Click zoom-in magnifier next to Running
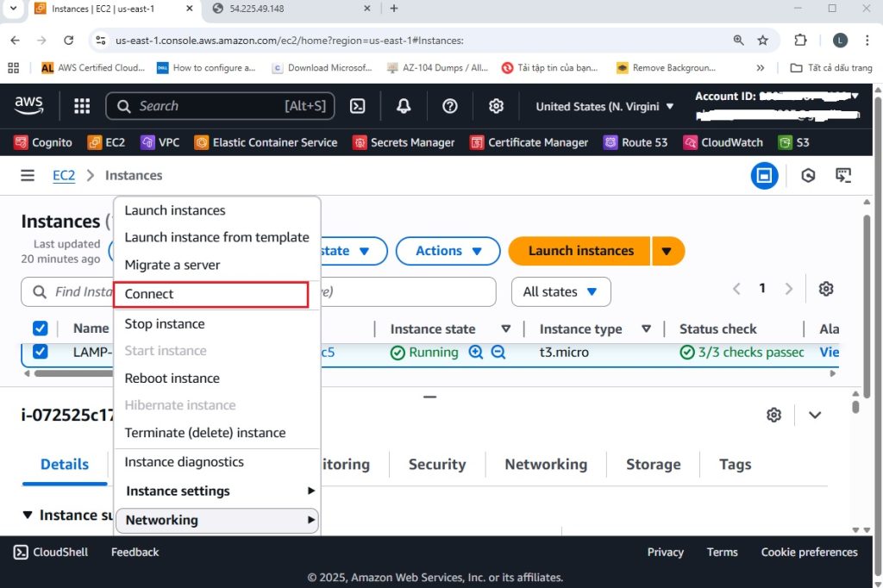Viewport: 883px width, 588px height. [x=476, y=352]
